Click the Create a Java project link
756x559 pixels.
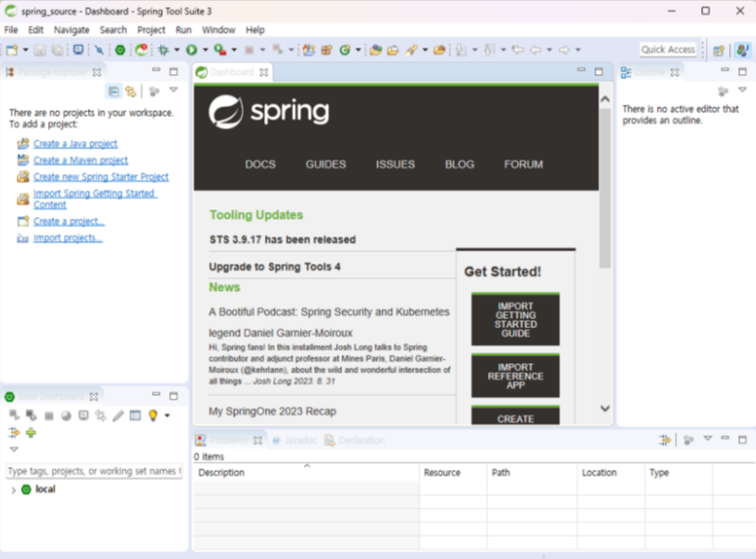[x=75, y=144]
